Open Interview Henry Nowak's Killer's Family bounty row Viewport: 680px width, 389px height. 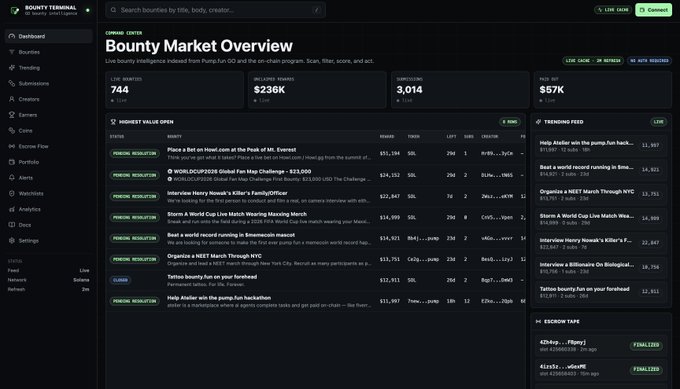coord(316,196)
